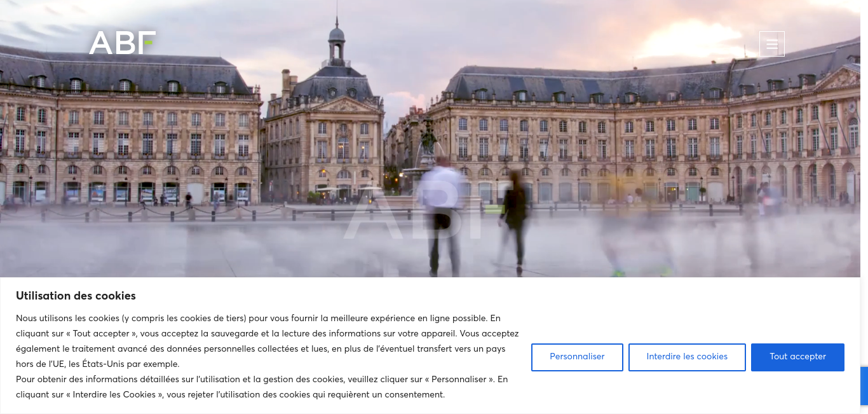Click the hors de l'UE États-Unis text line
This screenshot has width=868, height=414.
click(98, 364)
